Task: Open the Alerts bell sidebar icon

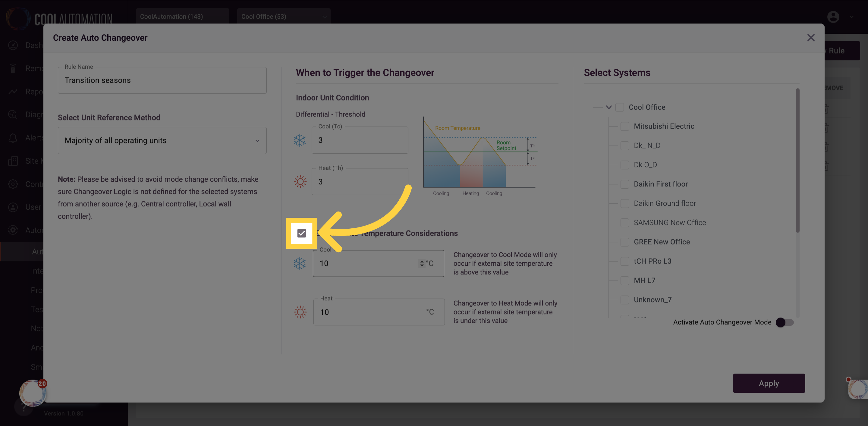Action: (x=13, y=138)
